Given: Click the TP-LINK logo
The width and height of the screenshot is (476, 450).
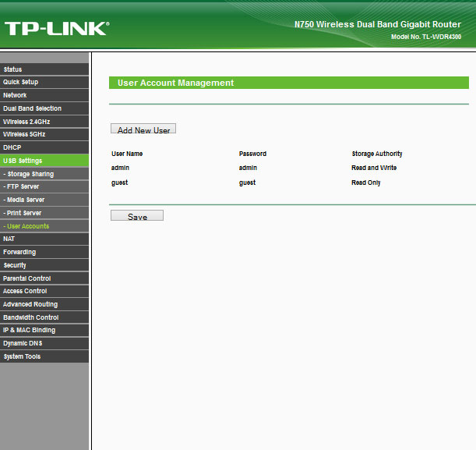Looking at the screenshot, I should [x=57, y=28].
